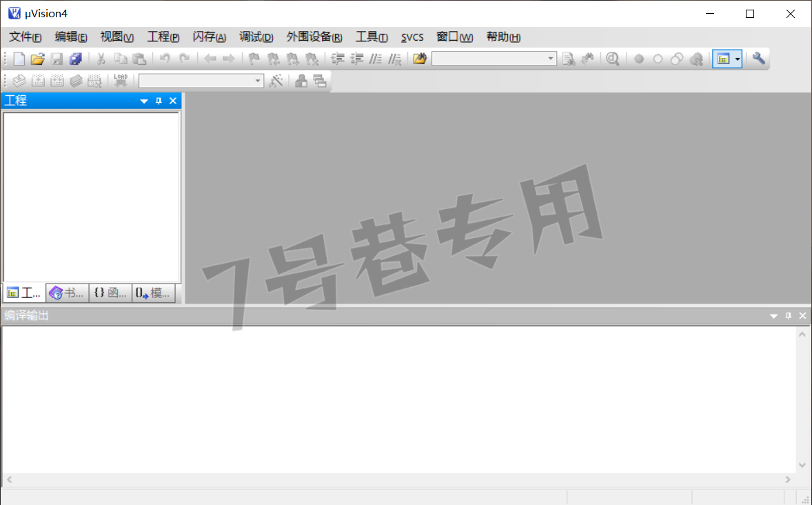812x505 pixels.
Task: Open the 工程 (Project) menu
Action: click(x=163, y=37)
